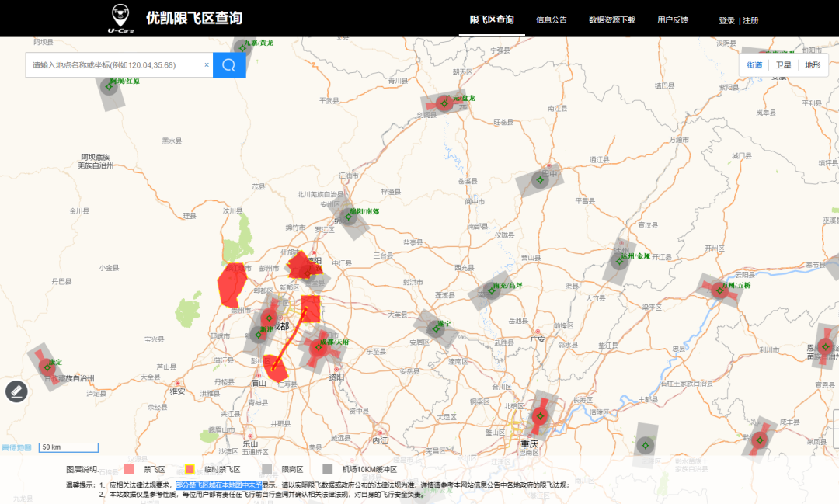Screen dimensions: 839x504
Task: Click the blue search magnifier button
Action: pyautogui.click(x=229, y=65)
